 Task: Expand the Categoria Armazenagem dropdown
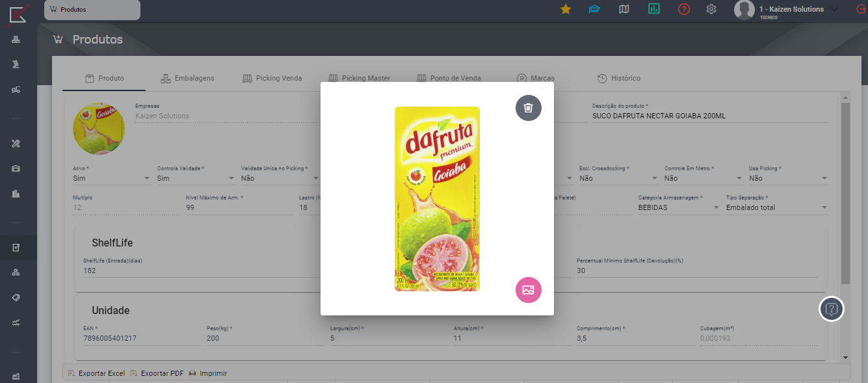point(679,207)
